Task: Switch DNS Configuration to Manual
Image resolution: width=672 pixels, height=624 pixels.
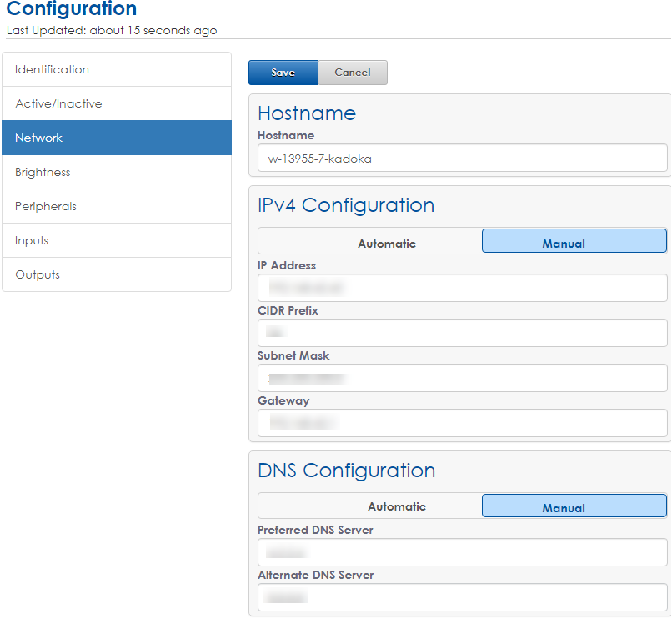Action: click(574, 506)
